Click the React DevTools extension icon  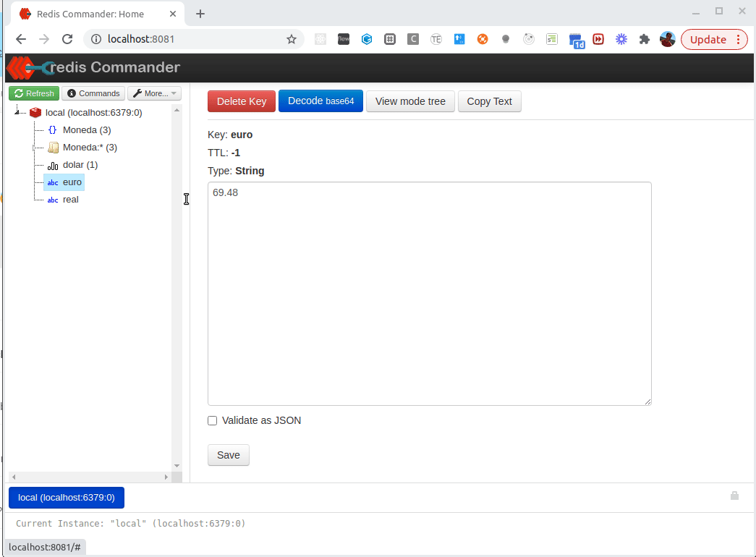point(320,39)
